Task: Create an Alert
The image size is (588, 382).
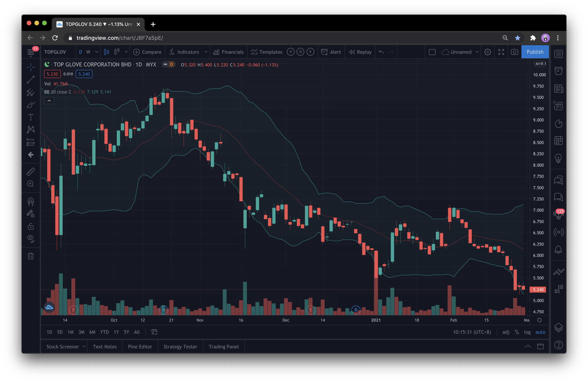Action: pos(331,52)
